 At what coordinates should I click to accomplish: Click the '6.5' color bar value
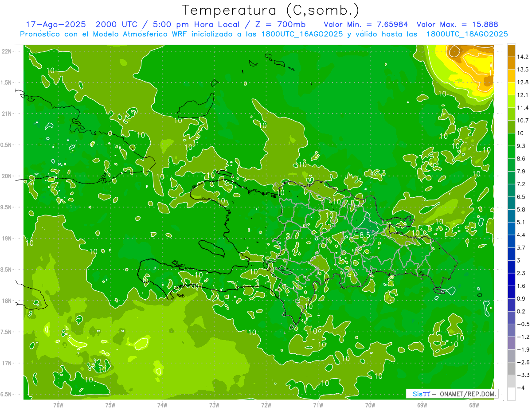[x=521, y=197]
